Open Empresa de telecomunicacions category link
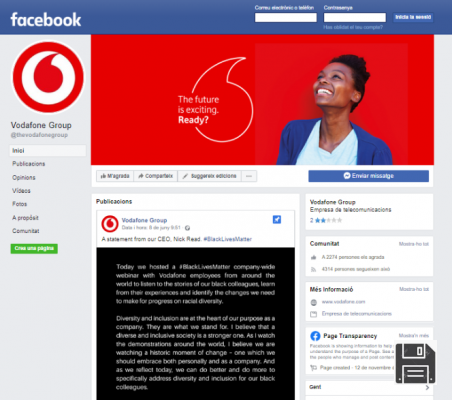This screenshot has width=452, height=400. coord(357,314)
